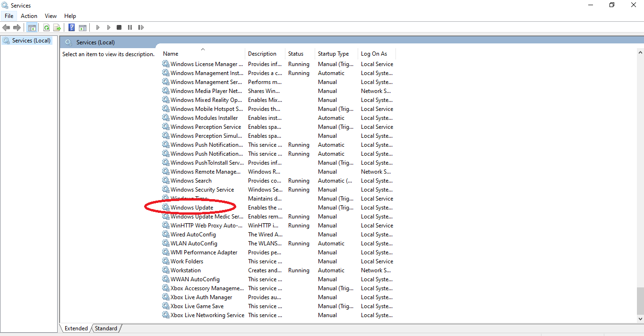The width and height of the screenshot is (644, 336).
Task: Open the View menu
Action: [51, 16]
